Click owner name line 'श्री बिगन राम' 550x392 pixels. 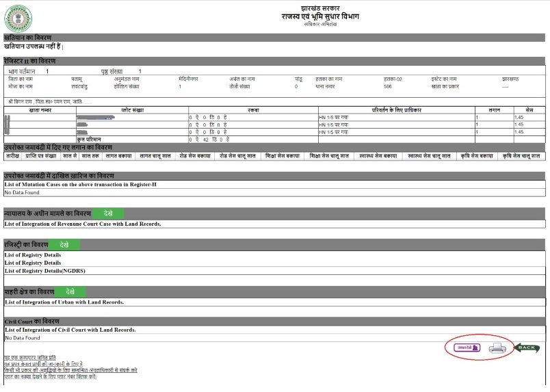click(50, 102)
